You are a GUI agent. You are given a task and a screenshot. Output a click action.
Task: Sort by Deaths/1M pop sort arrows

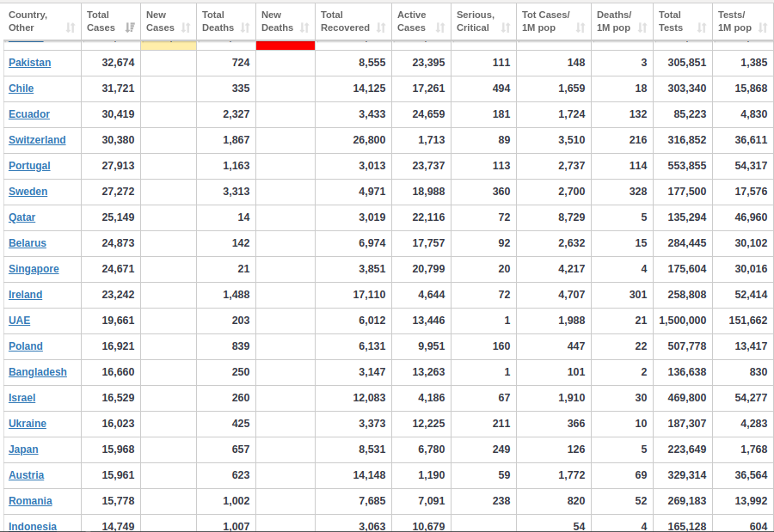[x=642, y=28]
